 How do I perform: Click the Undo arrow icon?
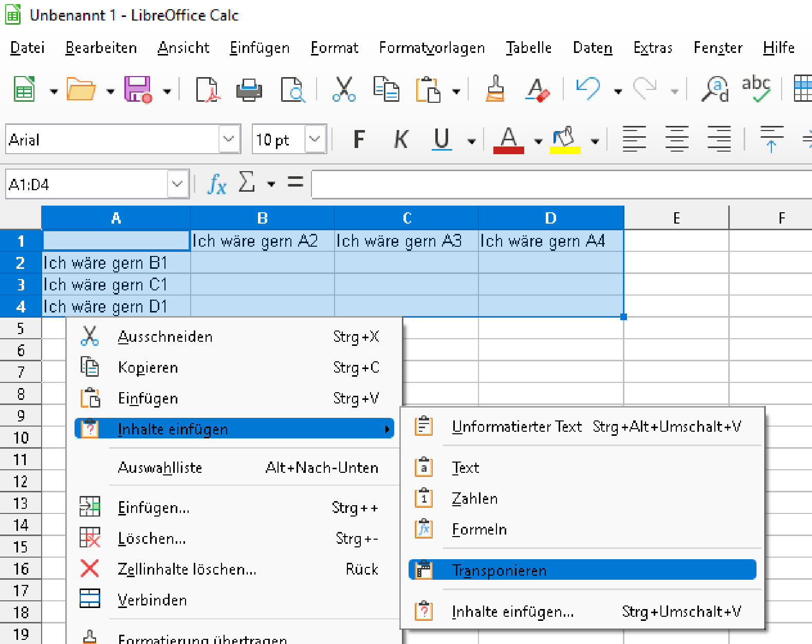pyautogui.click(x=588, y=89)
